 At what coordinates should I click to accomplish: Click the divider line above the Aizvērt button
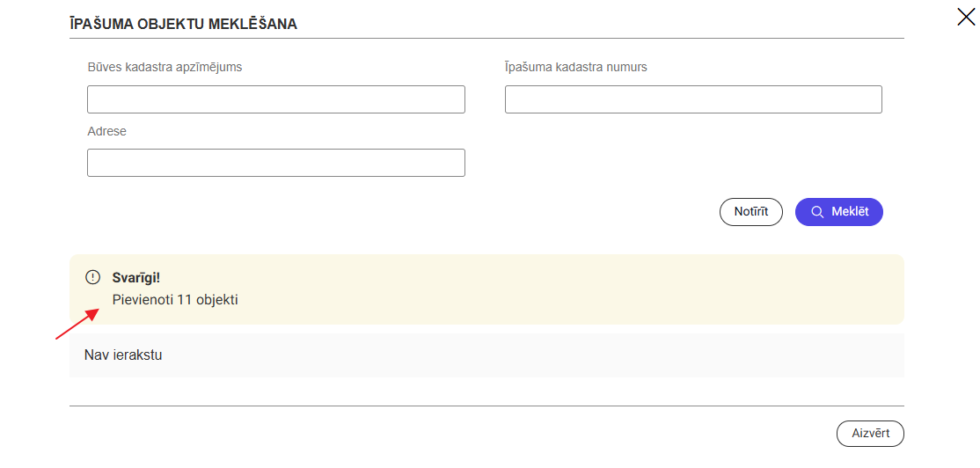pos(486,406)
